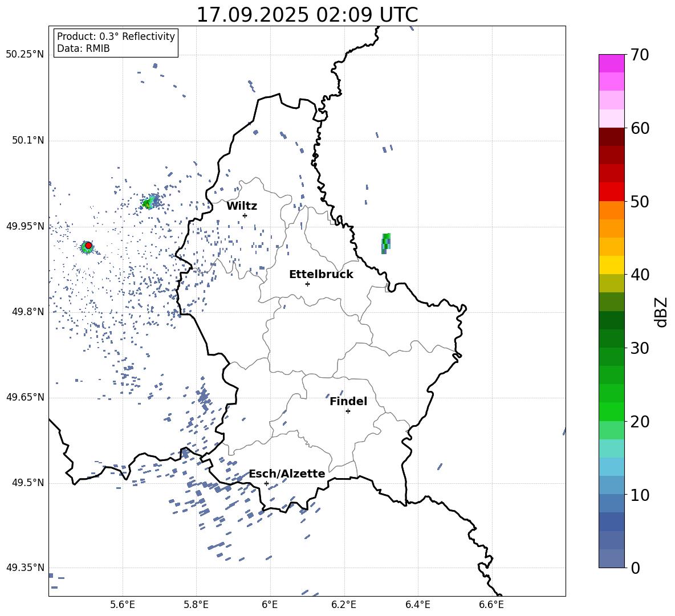
Task: Click the Esch/Alzette city label
Action: point(287,474)
